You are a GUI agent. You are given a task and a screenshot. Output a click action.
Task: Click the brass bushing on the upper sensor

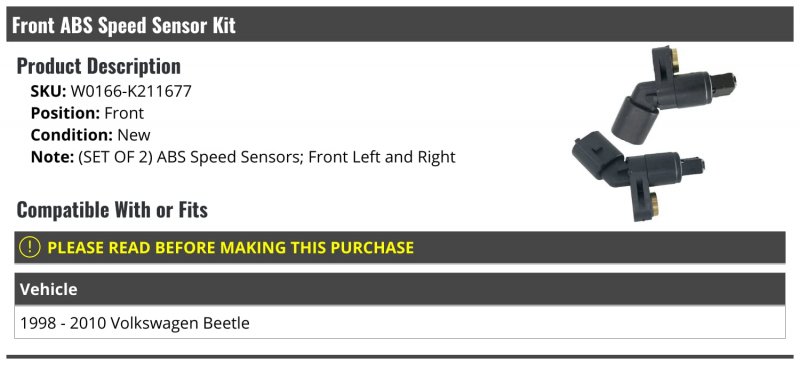pos(674,60)
